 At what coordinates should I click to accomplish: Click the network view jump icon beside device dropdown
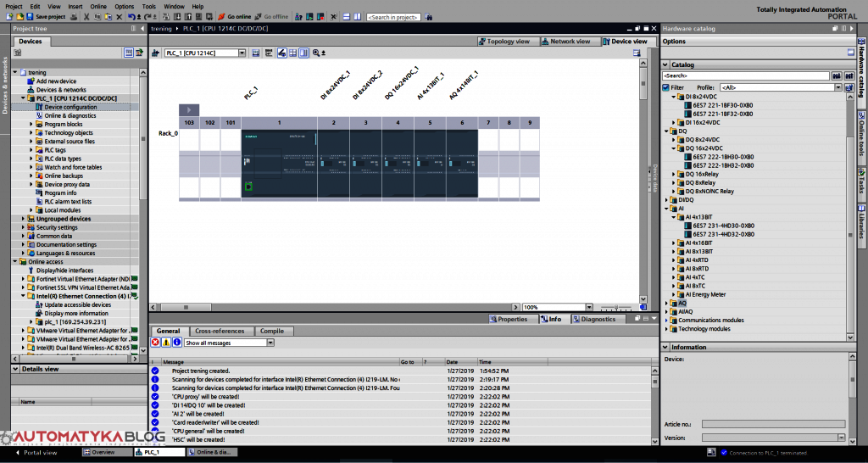point(155,53)
